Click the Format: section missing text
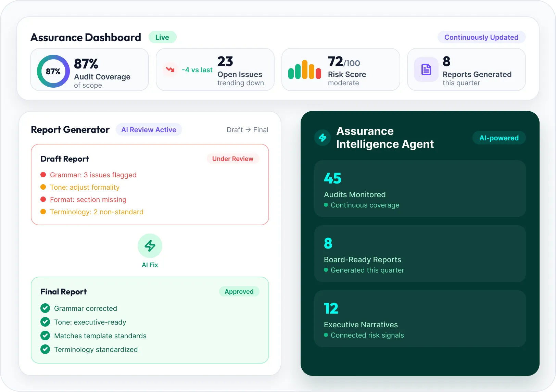Viewport: 556px width, 392px height. coord(88,200)
